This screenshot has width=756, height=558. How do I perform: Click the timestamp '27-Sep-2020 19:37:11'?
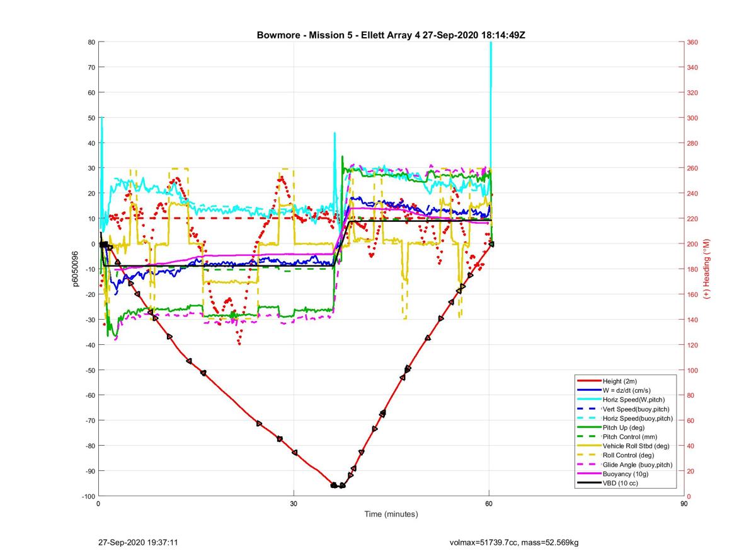click(x=139, y=542)
